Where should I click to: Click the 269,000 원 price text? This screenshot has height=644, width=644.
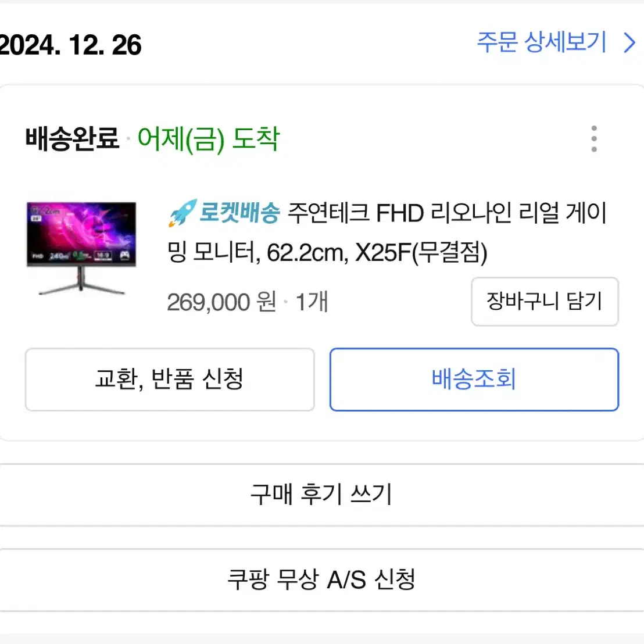point(221,302)
